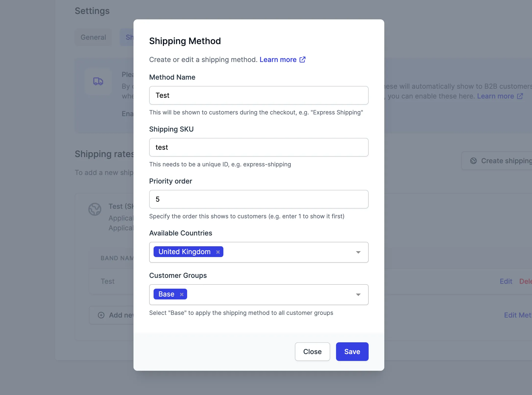Open the external link icon in background notice
This screenshot has width=532, height=395.
click(x=520, y=96)
